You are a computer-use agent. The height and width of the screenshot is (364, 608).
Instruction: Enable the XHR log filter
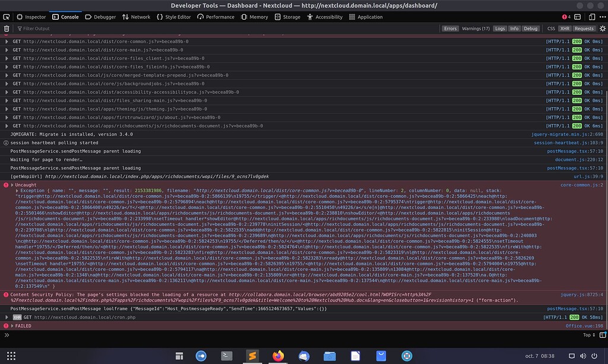click(565, 28)
